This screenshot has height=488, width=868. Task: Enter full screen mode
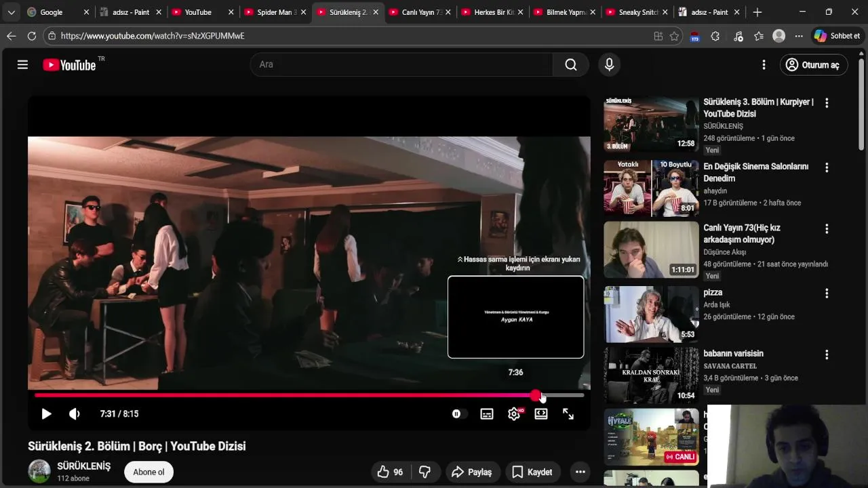[568, 413]
